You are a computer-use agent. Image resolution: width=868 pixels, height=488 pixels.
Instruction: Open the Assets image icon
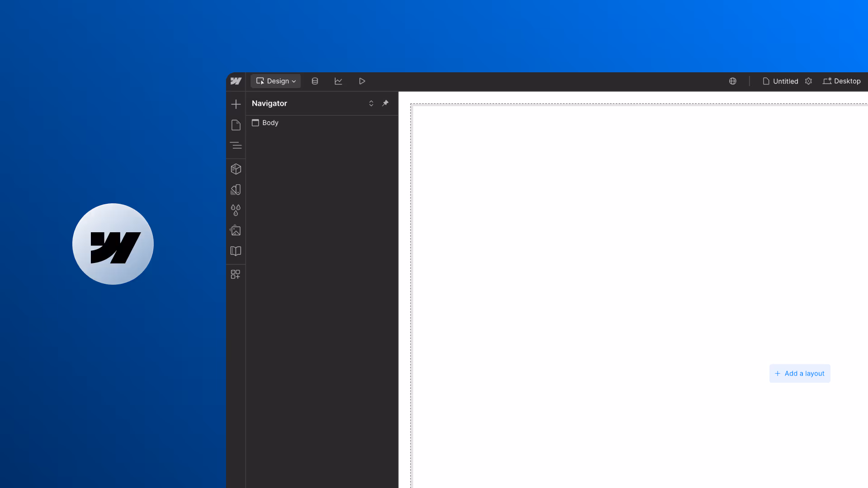[x=236, y=231]
